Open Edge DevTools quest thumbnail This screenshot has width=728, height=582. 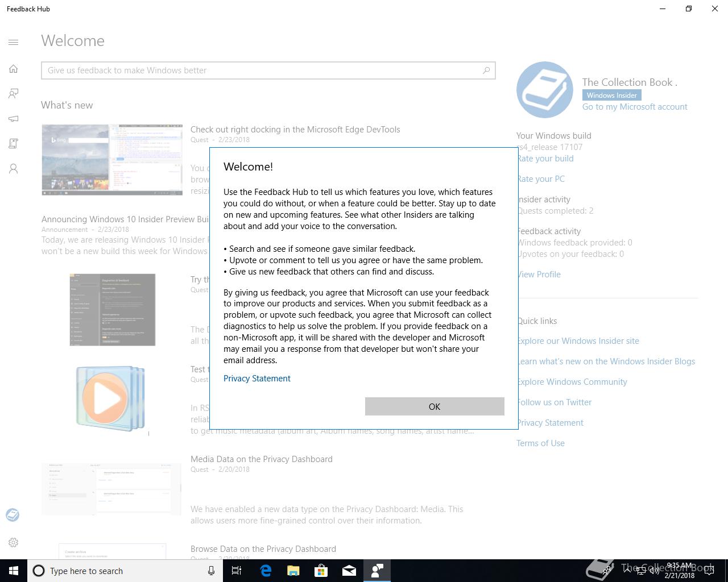point(112,160)
